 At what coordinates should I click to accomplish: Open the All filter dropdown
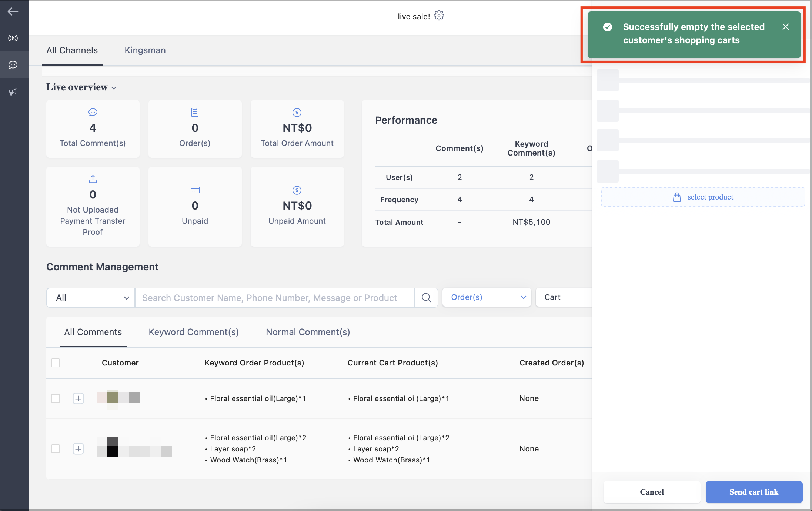(x=91, y=298)
